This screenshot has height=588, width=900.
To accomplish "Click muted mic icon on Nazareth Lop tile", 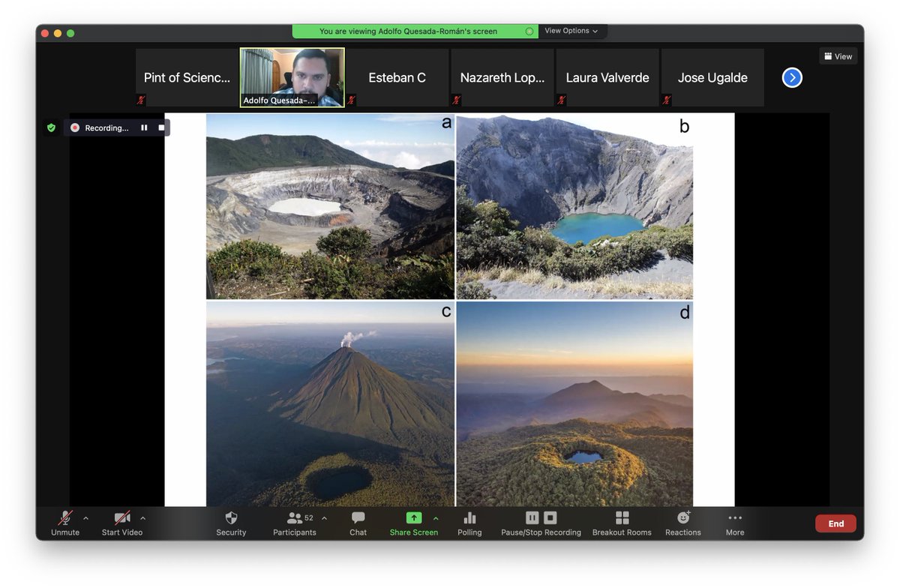I will pyautogui.click(x=456, y=100).
